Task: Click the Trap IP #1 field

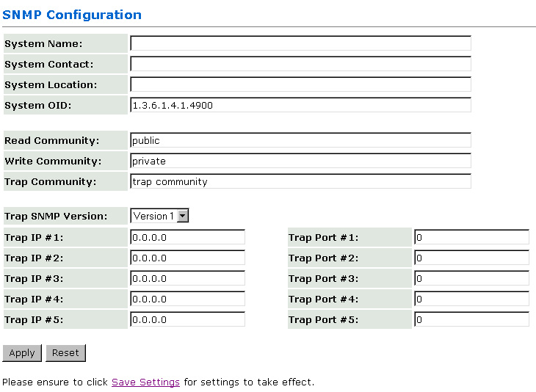Action: click(187, 237)
